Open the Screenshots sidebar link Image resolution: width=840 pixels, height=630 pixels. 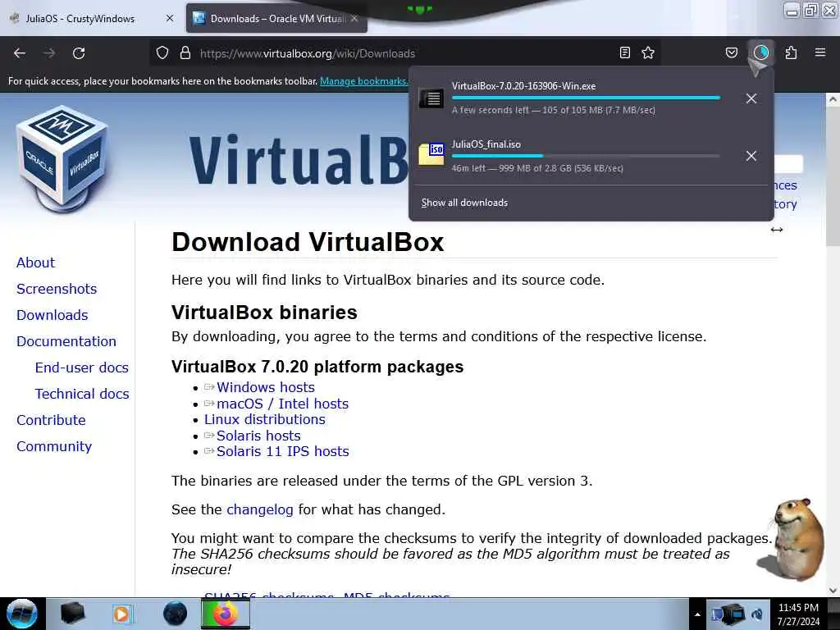(x=57, y=289)
